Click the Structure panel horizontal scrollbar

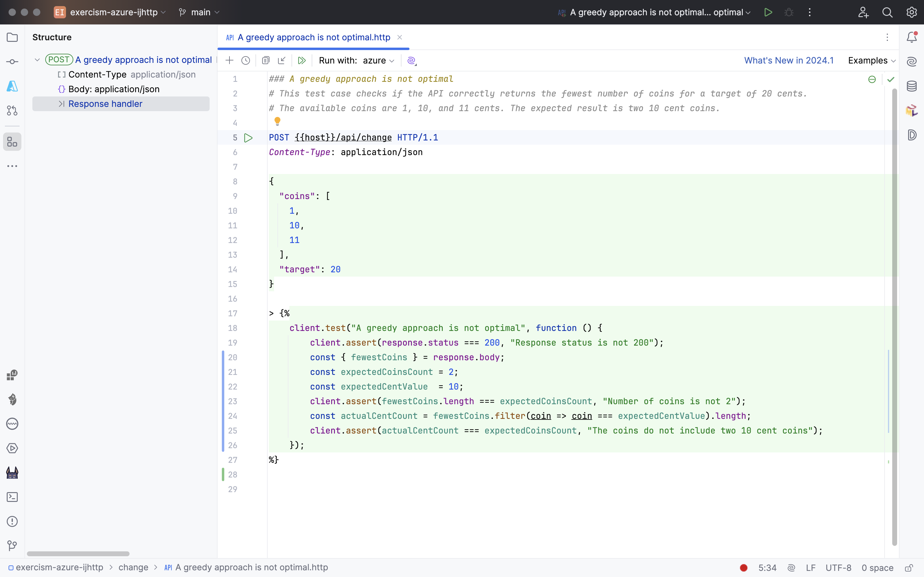click(x=78, y=554)
